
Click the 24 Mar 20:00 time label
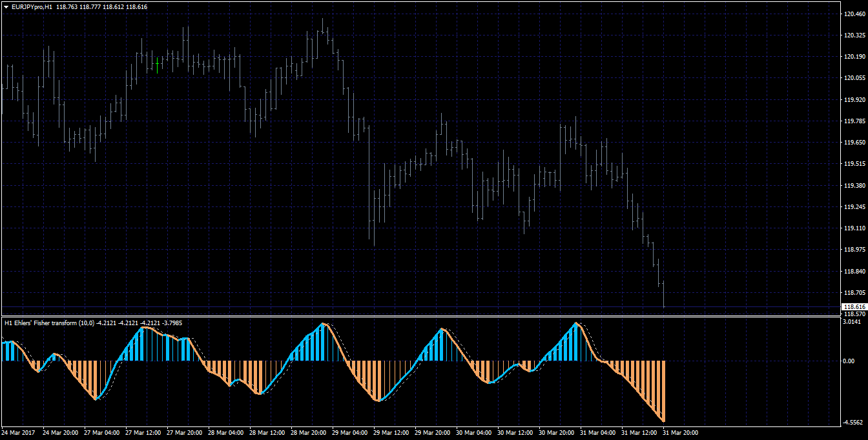point(61,433)
